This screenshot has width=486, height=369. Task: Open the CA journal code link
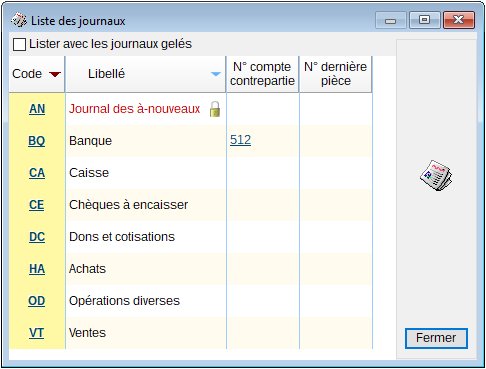(x=37, y=173)
